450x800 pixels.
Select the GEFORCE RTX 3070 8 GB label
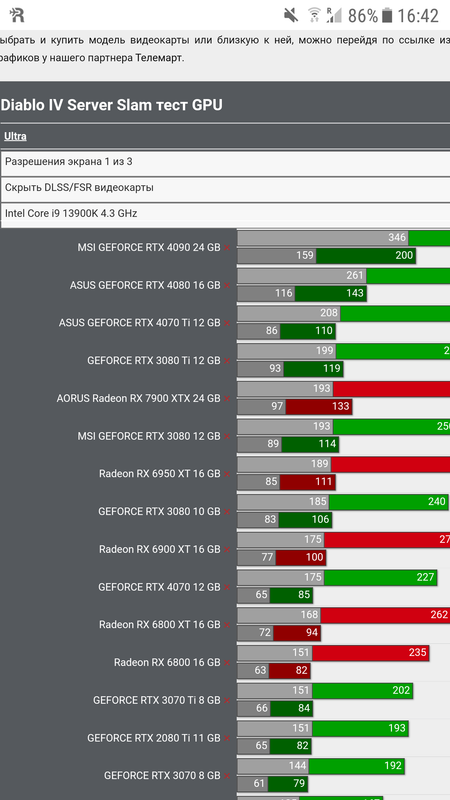tap(162, 776)
